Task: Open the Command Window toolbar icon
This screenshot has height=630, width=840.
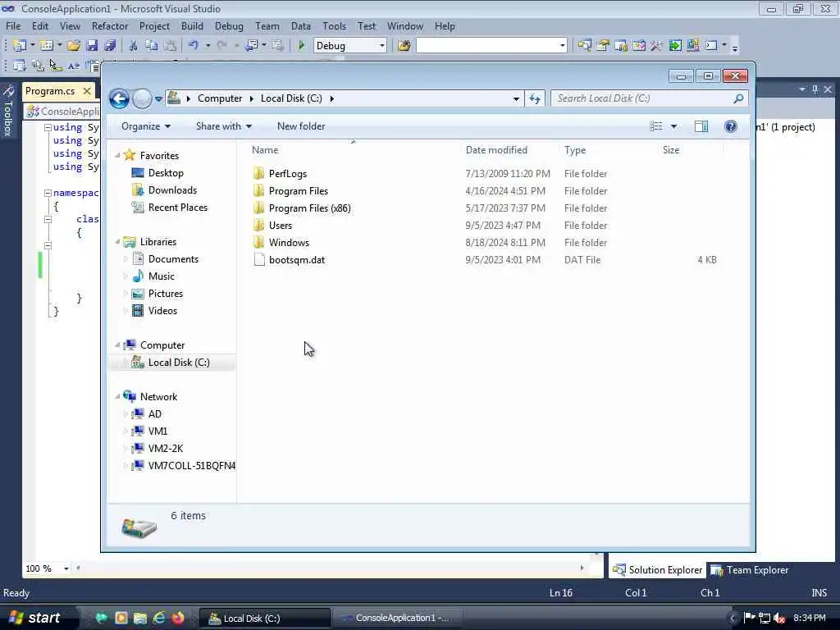Action: coord(711,46)
